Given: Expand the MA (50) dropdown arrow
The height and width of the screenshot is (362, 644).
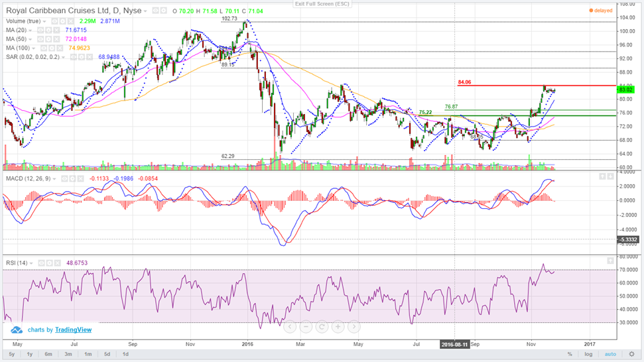Looking at the screenshot, I should coord(30,39).
